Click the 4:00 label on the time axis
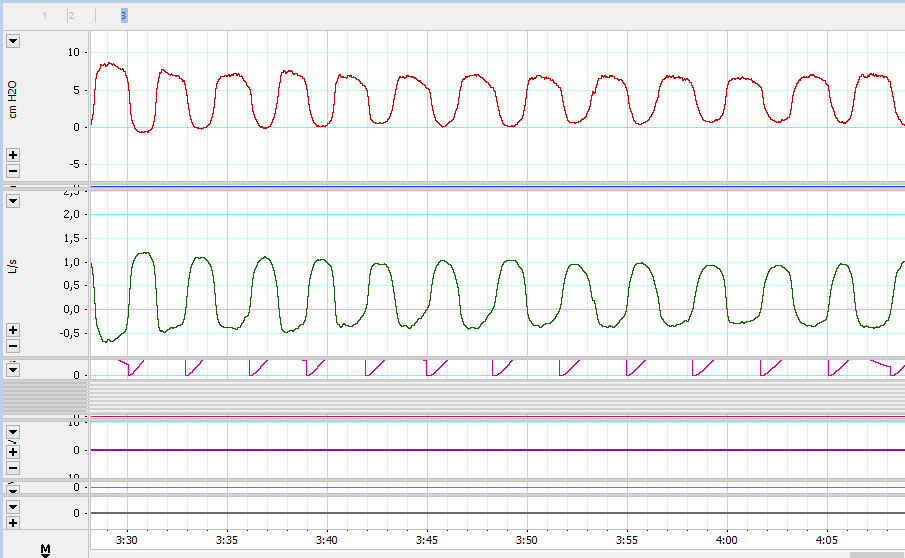This screenshot has width=905, height=558. pos(726,539)
